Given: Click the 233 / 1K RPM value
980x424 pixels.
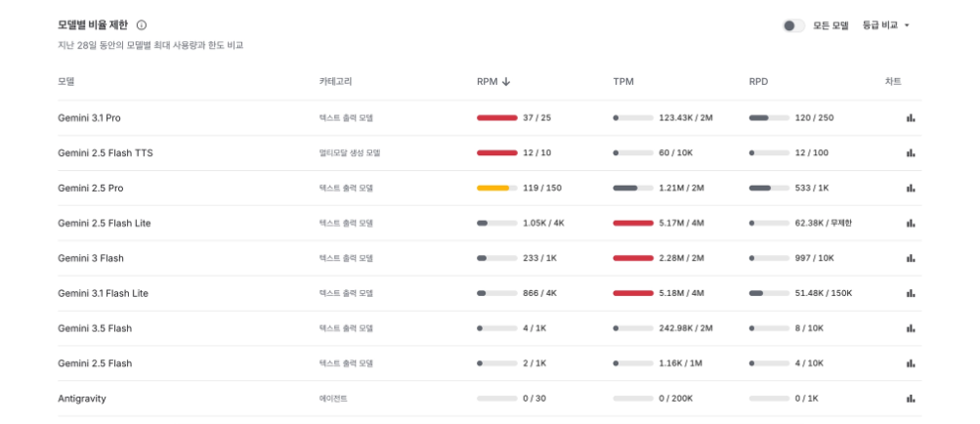Looking at the screenshot, I should (539, 258).
